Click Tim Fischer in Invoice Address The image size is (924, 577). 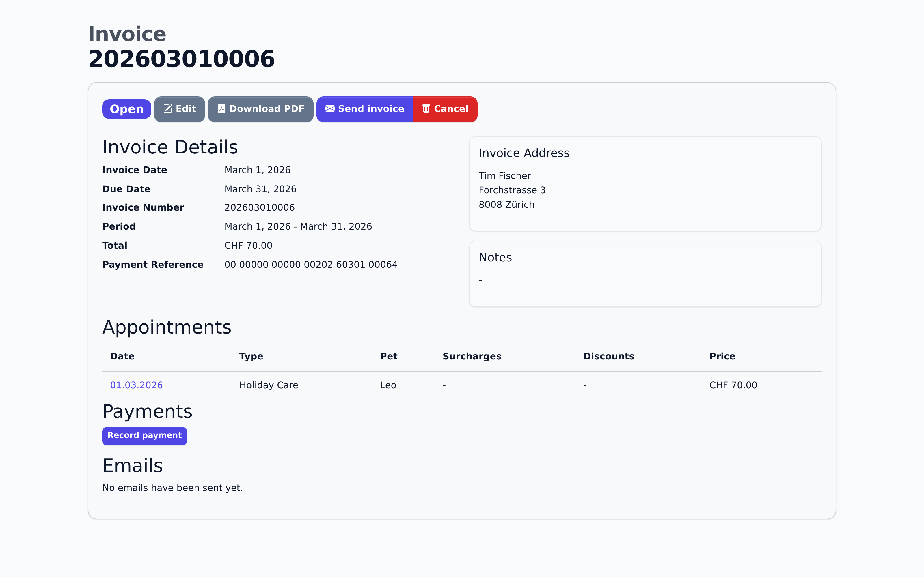[504, 175]
